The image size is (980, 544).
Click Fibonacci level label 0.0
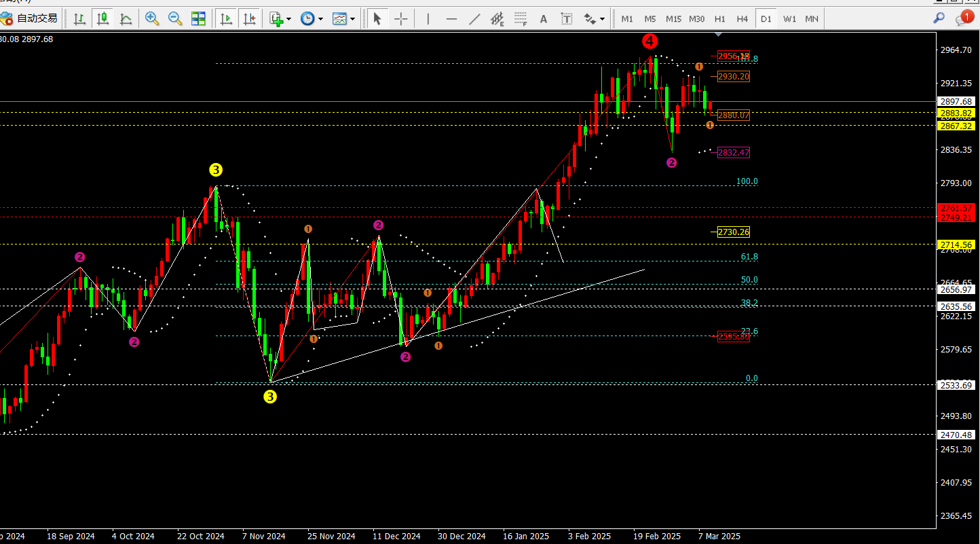pyautogui.click(x=752, y=378)
